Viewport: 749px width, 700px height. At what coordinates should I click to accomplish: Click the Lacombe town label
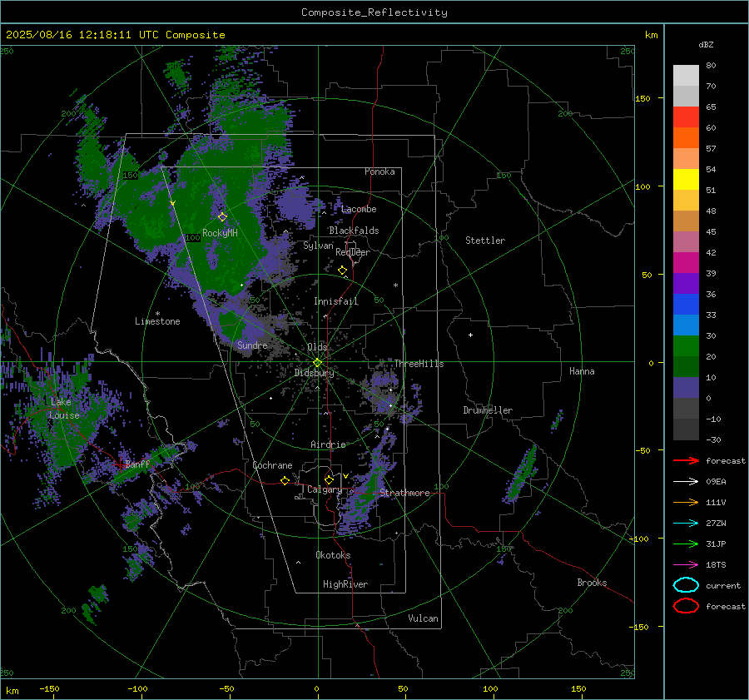[x=359, y=209]
